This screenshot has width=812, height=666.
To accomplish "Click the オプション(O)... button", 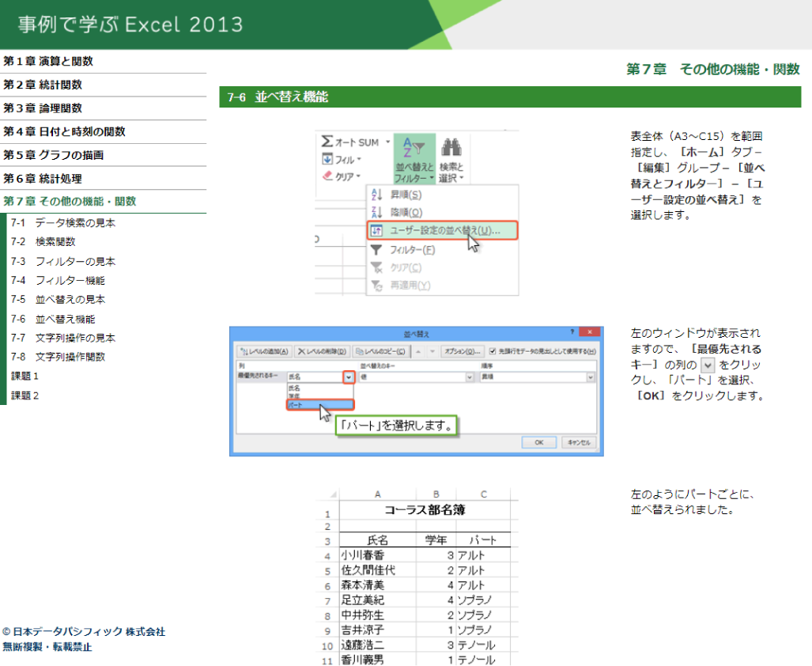I will tap(463, 352).
